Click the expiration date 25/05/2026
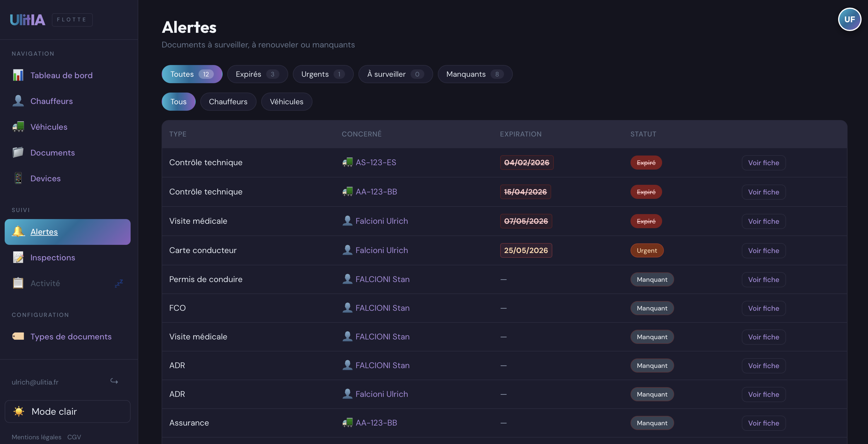The image size is (868, 444). [x=526, y=250]
